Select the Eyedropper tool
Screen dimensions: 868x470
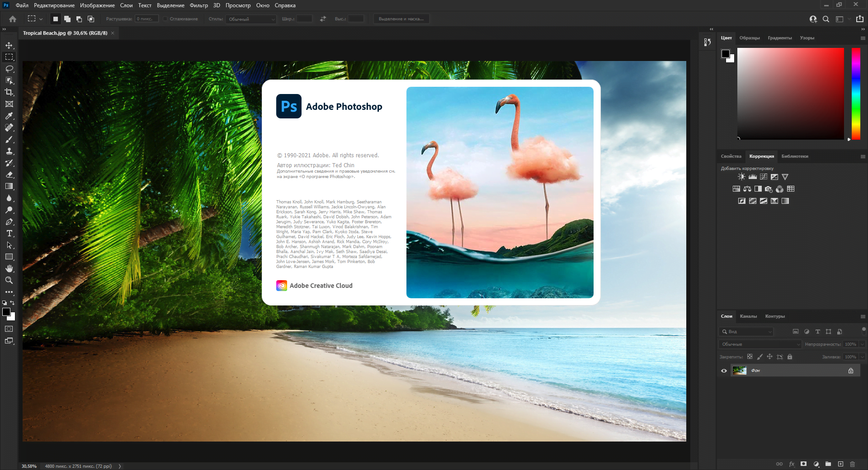[9, 116]
